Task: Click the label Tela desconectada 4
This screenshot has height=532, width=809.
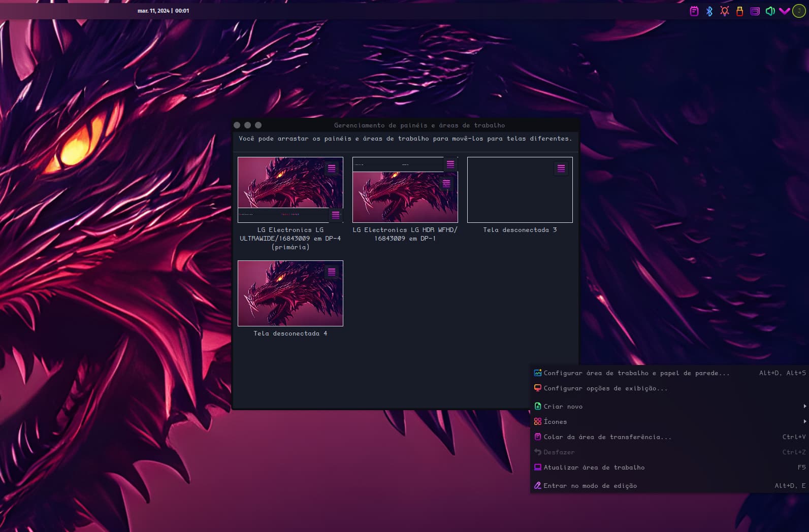Action: 290,334
